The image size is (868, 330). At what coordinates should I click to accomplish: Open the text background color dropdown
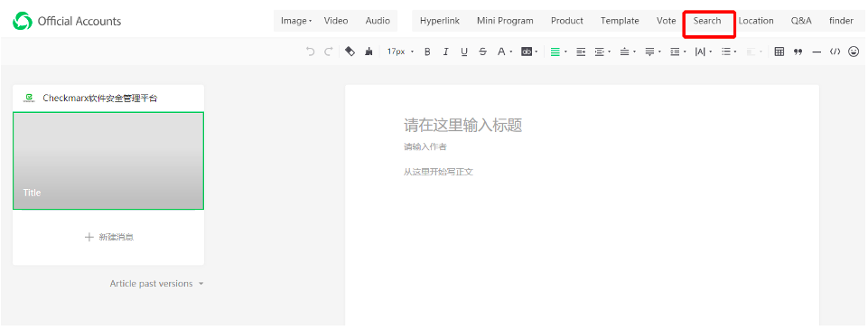[530, 52]
